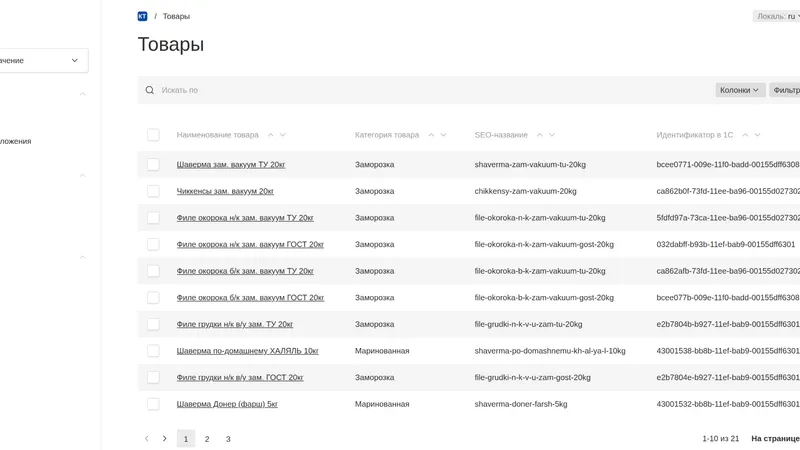Click SEO cell chikkensy-zam-vakuum-20kg

(x=526, y=191)
